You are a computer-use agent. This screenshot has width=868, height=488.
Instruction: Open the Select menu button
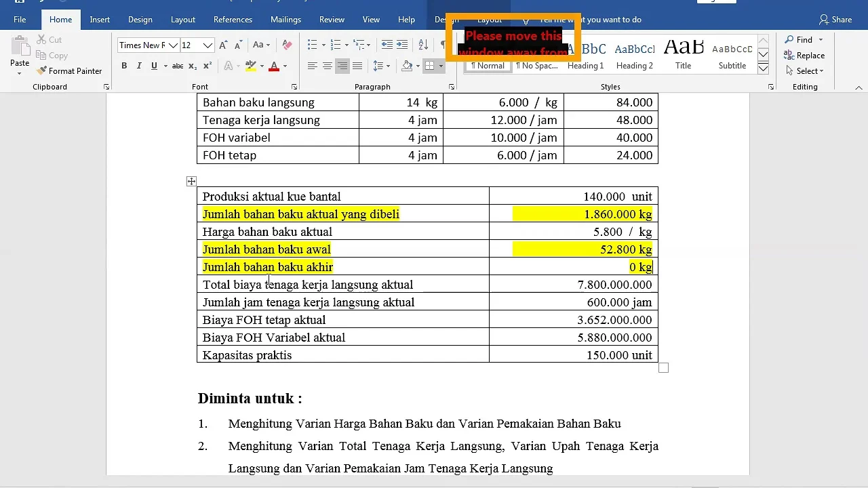804,70
